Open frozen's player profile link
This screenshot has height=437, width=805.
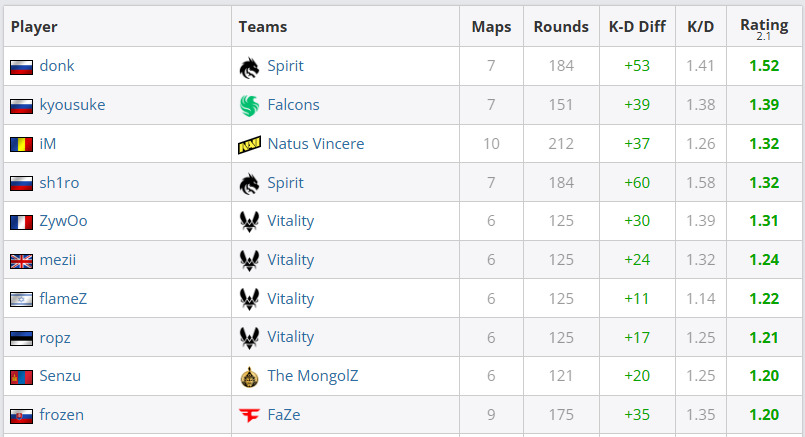[x=62, y=415]
